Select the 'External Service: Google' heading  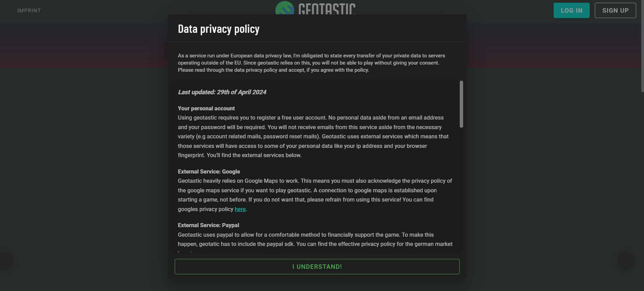pyautogui.click(x=209, y=171)
